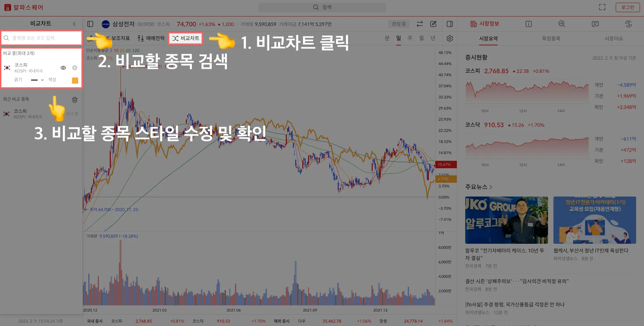
Task: Toggle the 관심 중 watchlist button
Action: [399, 24]
